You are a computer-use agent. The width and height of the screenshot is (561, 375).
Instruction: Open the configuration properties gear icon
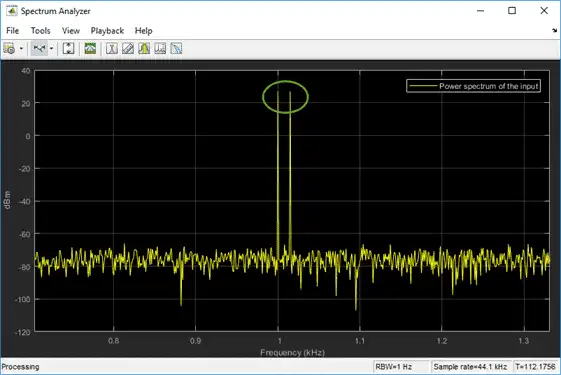(9, 48)
